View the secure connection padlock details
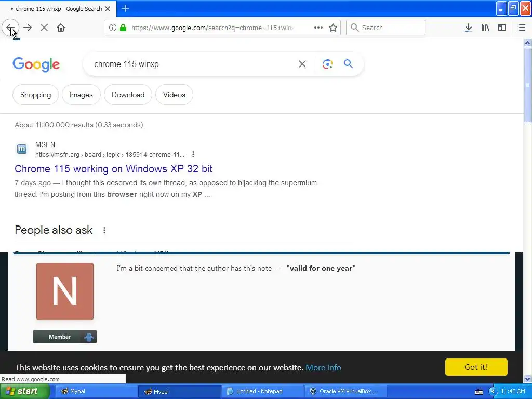 pyautogui.click(x=123, y=28)
